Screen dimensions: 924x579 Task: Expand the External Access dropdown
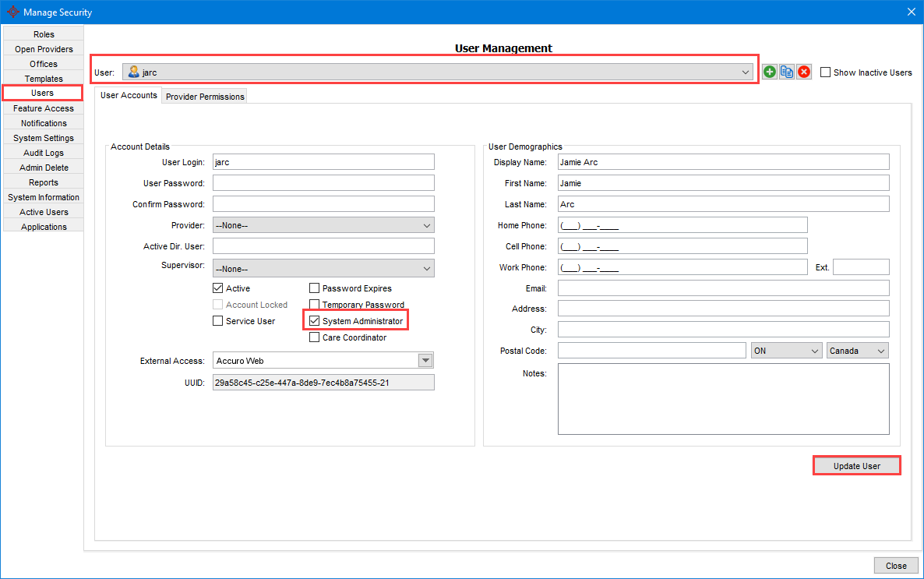(x=426, y=359)
